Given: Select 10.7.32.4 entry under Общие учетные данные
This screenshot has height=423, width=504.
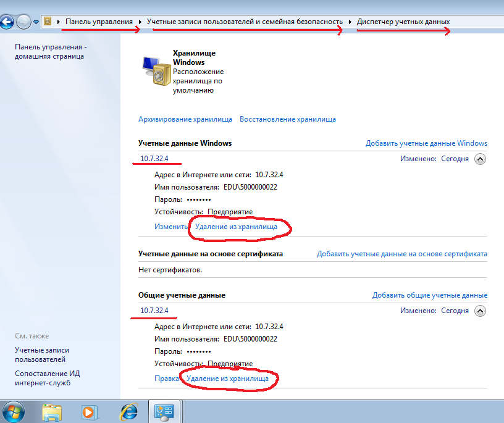Looking at the screenshot, I should point(154,311).
